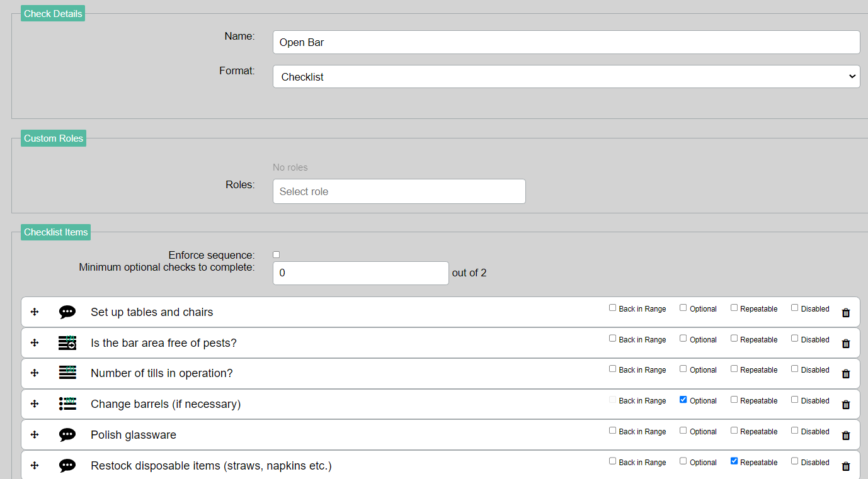
Task: Open the Format dropdown showing Checklist
Action: (566, 77)
